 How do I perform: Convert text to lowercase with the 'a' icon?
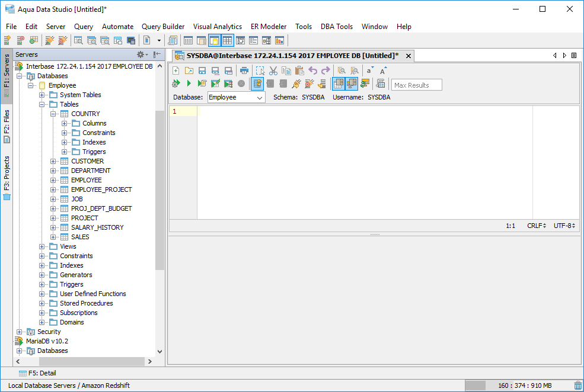click(369, 70)
